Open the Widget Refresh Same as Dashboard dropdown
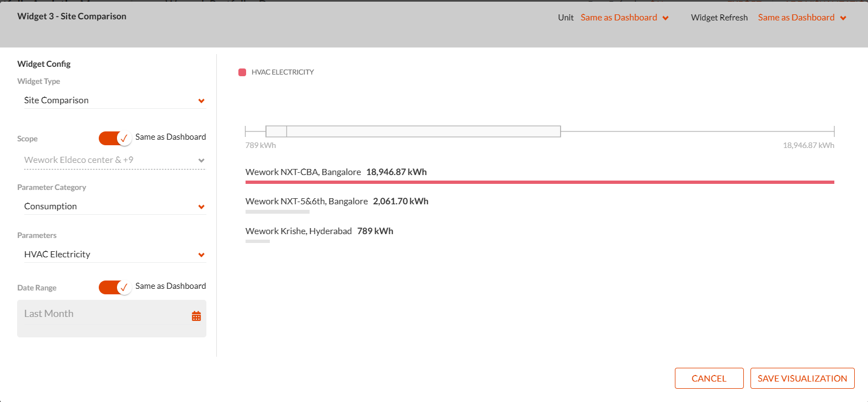 pyautogui.click(x=802, y=18)
